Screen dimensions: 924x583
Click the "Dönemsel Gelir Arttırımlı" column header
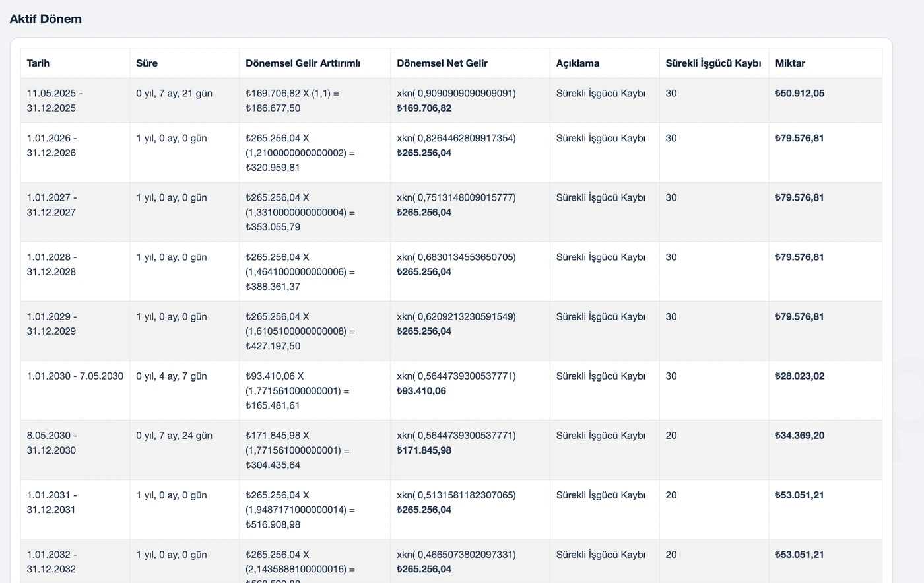[x=303, y=63]
